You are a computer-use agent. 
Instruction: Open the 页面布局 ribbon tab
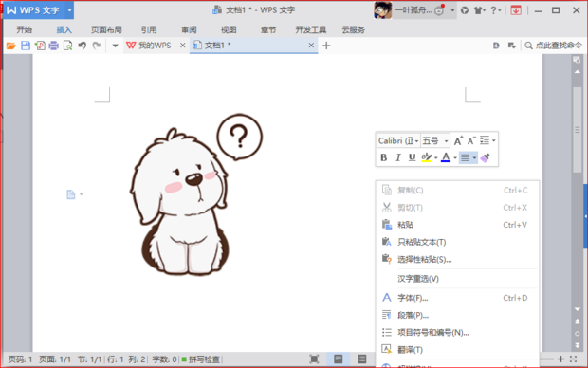(106, 29)
